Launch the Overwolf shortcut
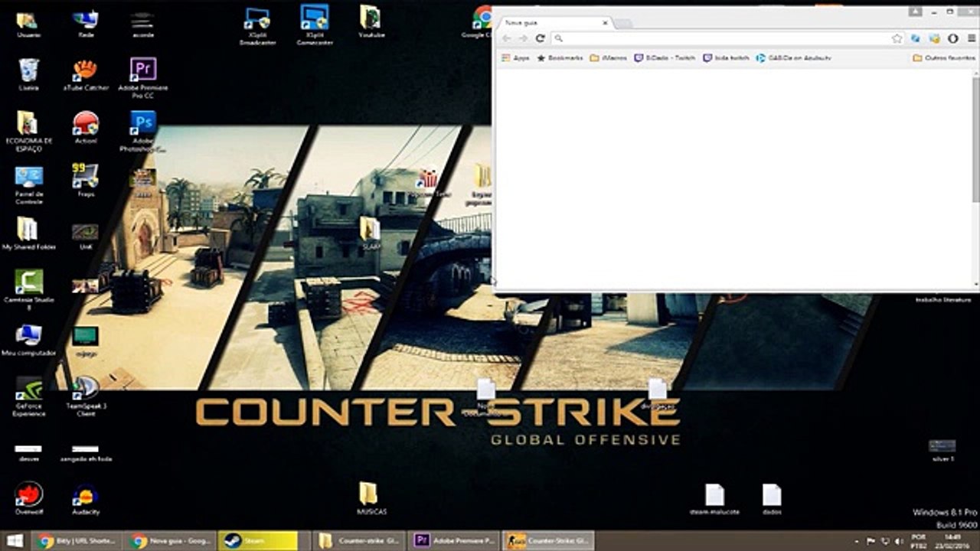Image resolution: width=980 pixels, height=551 pixels. 28,498
